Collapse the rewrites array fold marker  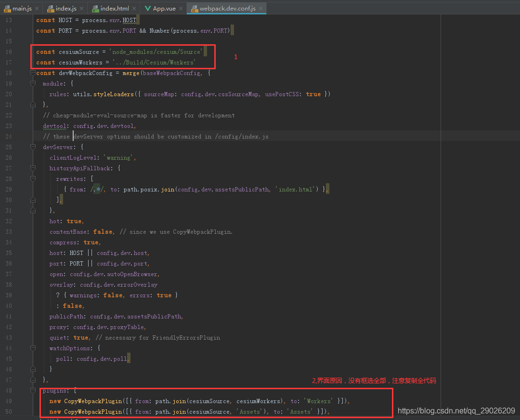[33, 178]
